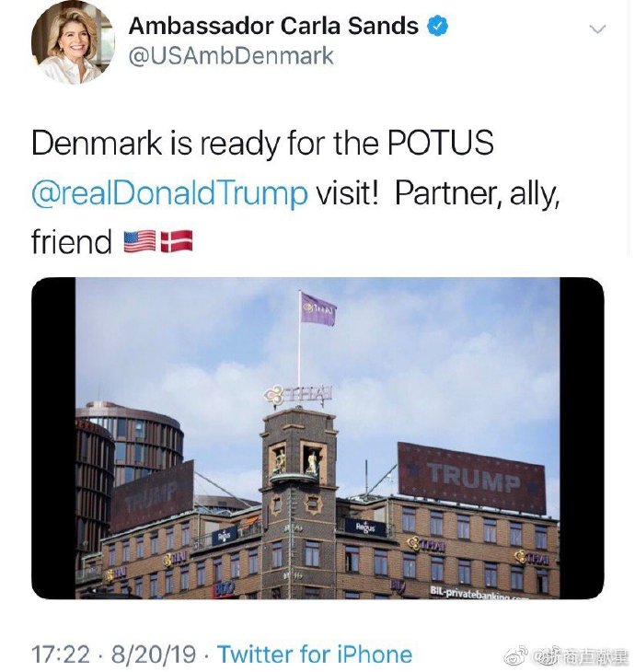Expand the tweet options chevron

coord(597,29)
